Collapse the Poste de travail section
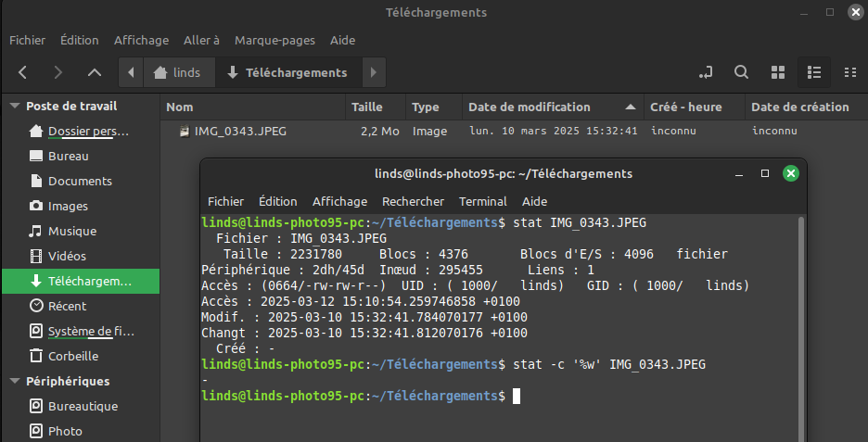Viewport: 868px width, 442px height. 15,106
